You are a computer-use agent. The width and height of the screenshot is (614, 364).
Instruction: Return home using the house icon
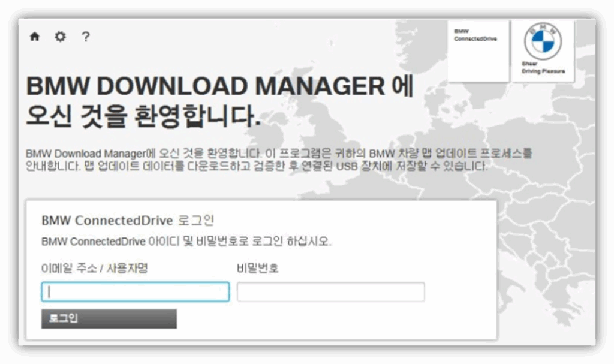[x=34, y=37]
